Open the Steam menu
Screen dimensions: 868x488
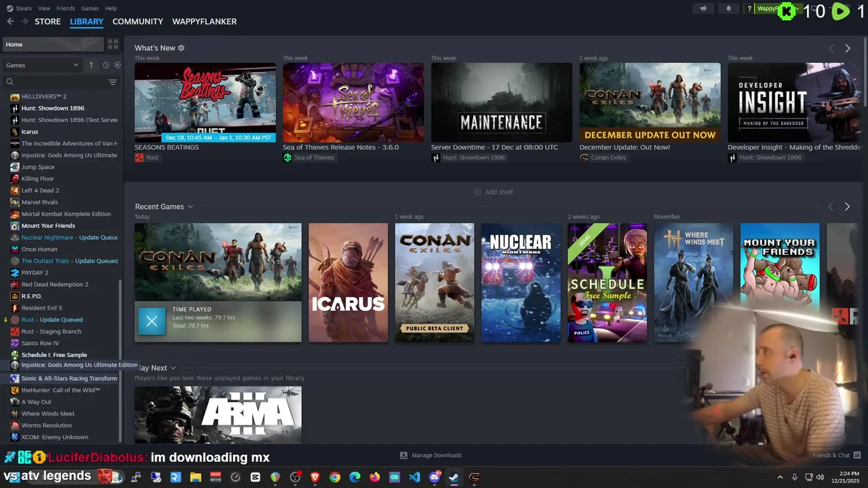click(x=20, y=8)
